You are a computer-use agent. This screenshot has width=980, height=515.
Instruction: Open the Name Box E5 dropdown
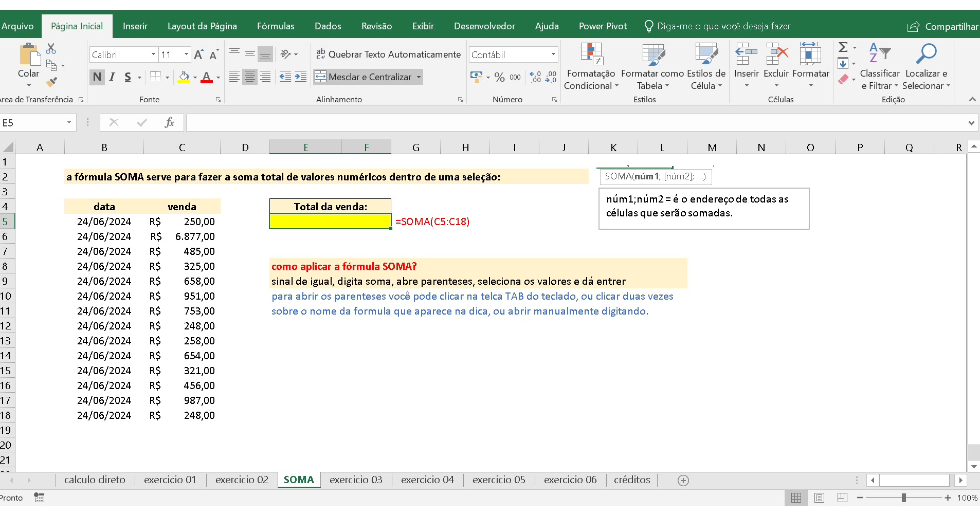[x=69, y=122]
